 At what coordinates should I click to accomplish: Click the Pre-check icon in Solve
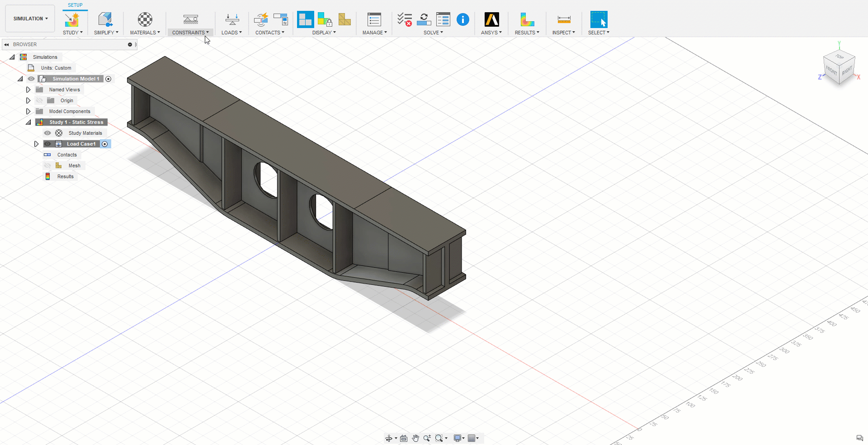pyautogui.click(x=404, y=20)
